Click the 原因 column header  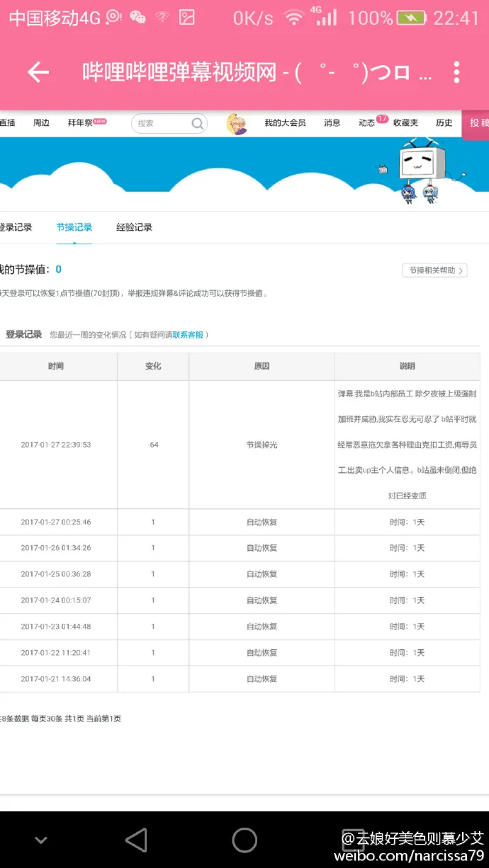click(262, 366)
